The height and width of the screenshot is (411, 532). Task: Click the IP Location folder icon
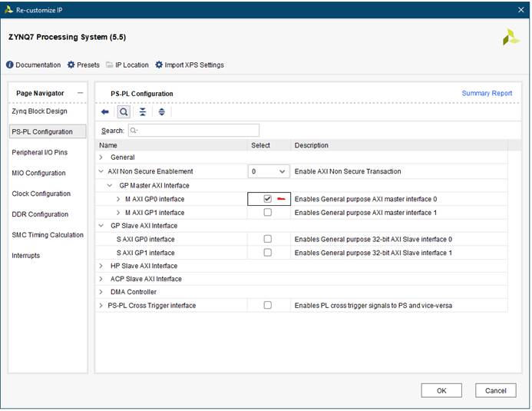tap(110, 65)
